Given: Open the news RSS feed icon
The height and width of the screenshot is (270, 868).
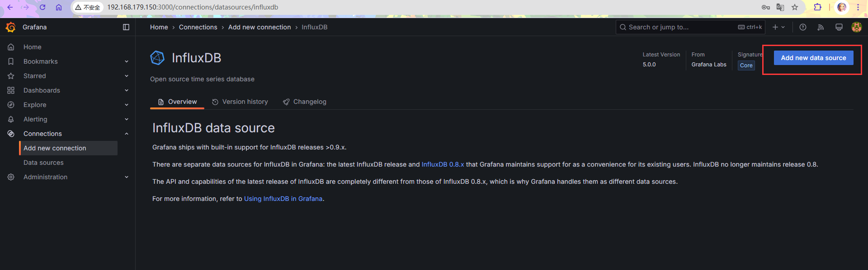Looking at the screenshot, I should coord(821,27).
